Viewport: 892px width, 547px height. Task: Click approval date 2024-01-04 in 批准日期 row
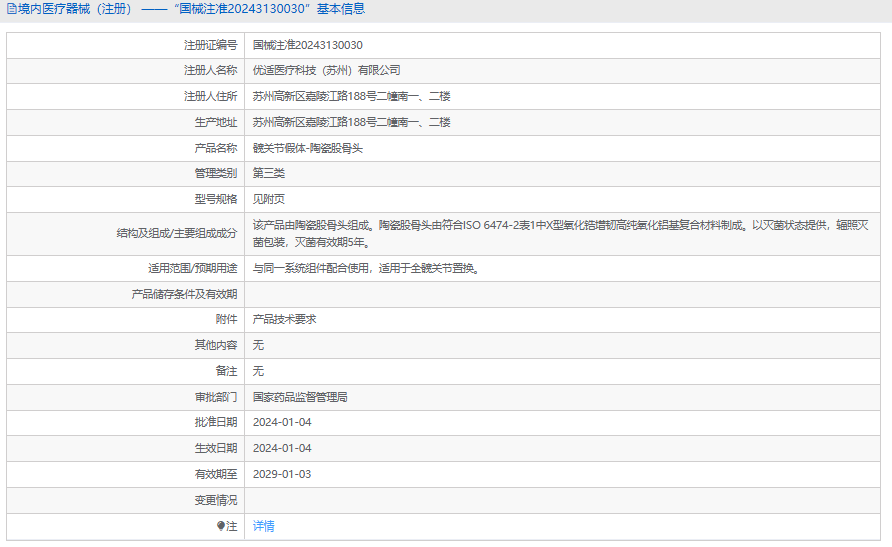282,422
